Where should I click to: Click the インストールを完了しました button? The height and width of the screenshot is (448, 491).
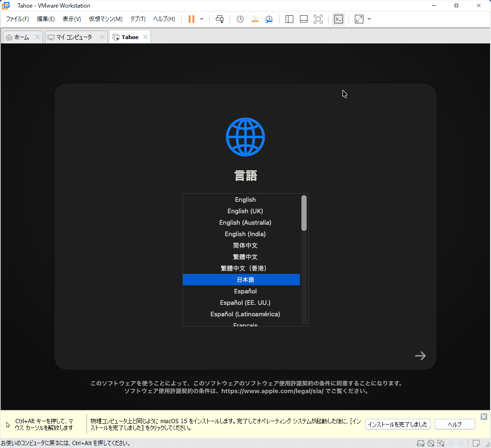click(397, 424)
